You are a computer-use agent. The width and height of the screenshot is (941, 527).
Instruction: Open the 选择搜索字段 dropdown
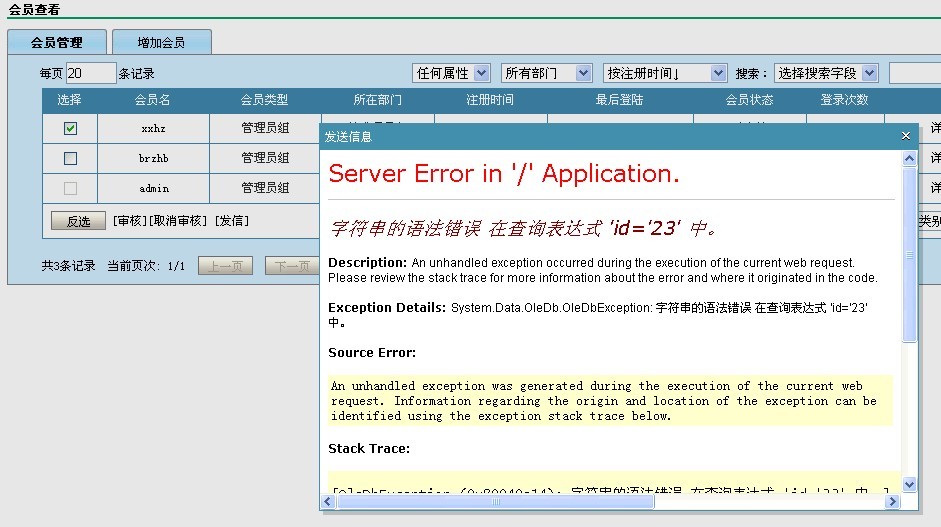click(x=826, y=73)
